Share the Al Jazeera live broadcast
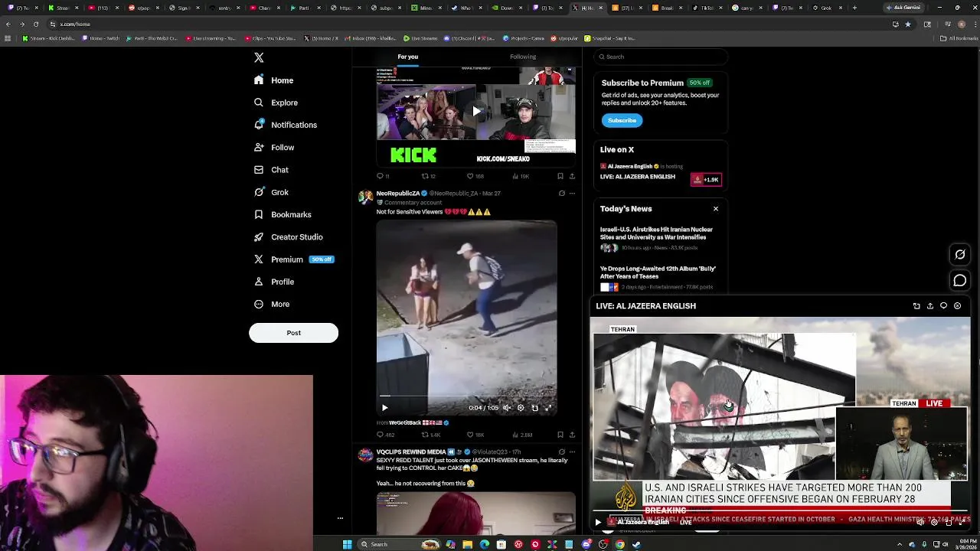 930,306
